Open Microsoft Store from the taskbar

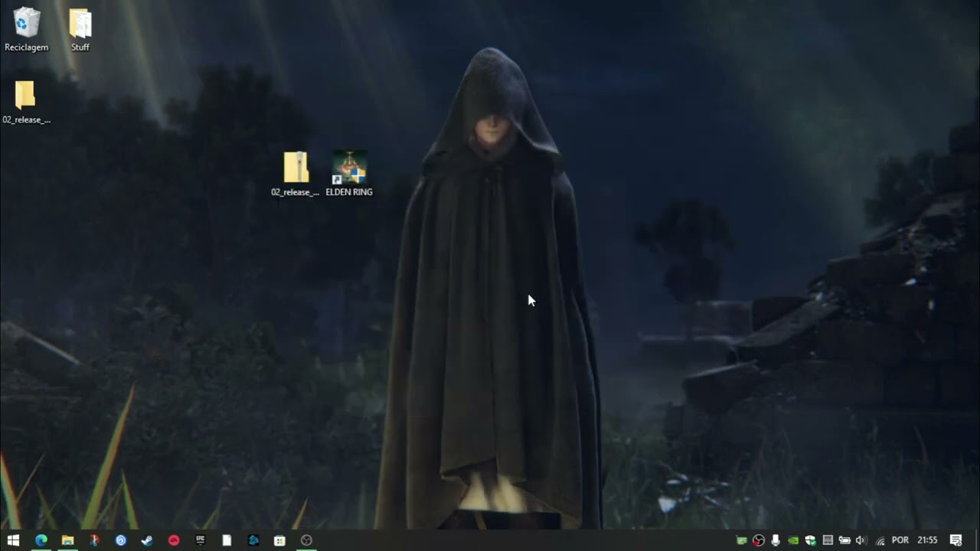(x=280, y=540)
